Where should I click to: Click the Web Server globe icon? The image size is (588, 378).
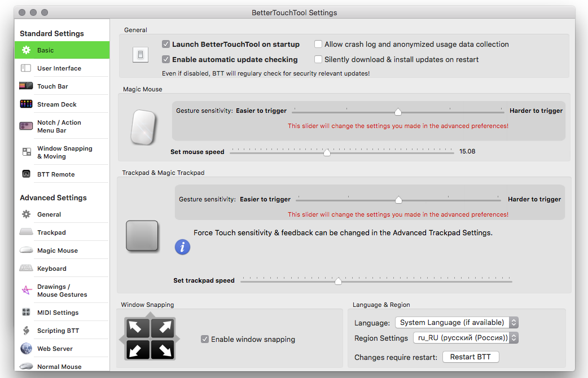click(x=26, y=348)
